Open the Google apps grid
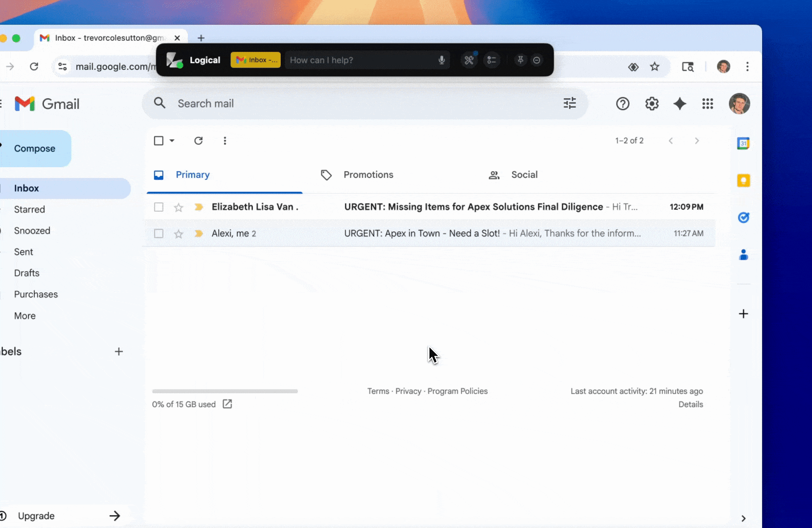The height and width of the screenshot is (528, 812). (707, 104)
